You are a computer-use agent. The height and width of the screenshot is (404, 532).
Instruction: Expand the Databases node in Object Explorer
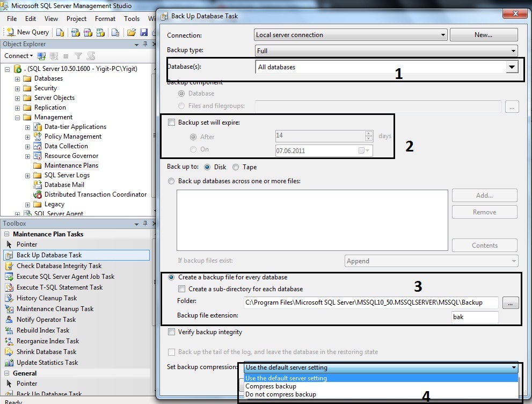click(x=17, y=78)
